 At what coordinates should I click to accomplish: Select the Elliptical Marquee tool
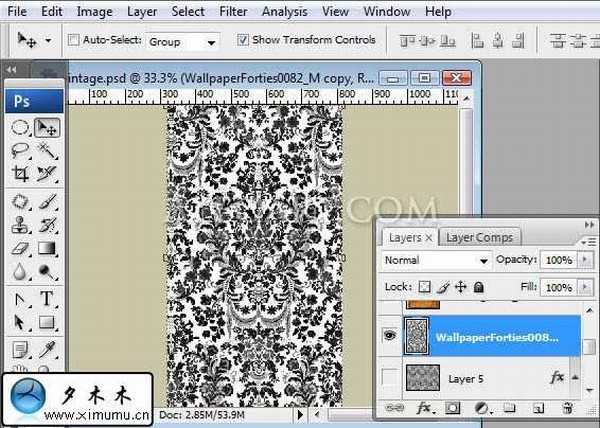(20, 128)
